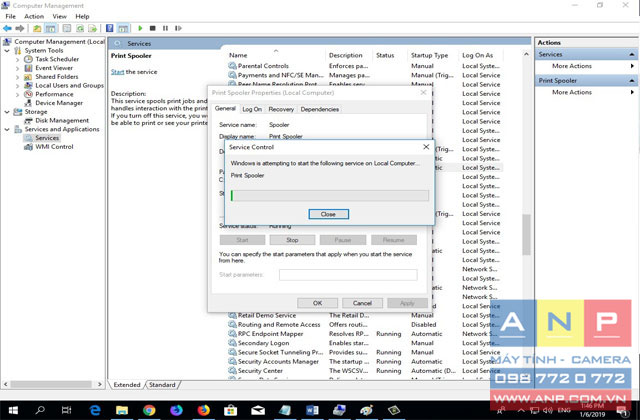Select WMI Control in the console tree
The width and height of the screenshot is (640, 420).
pyautogui.click(x=54, y=147)
